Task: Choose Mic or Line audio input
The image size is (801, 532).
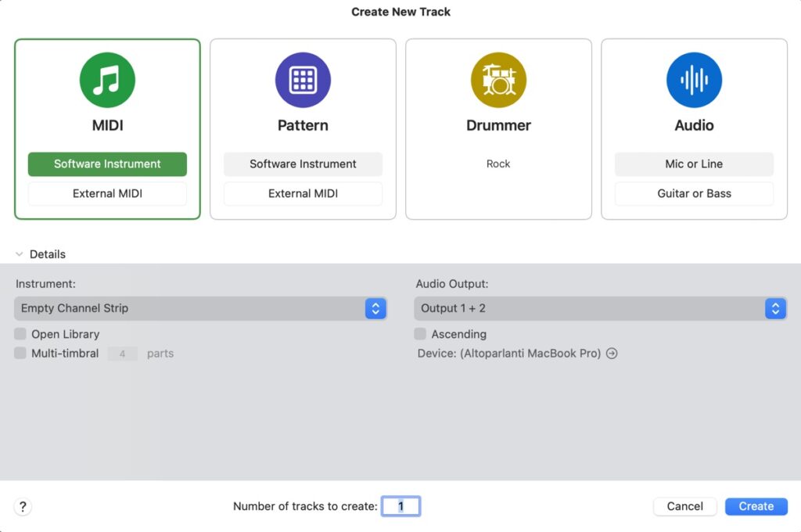Action: click(x=694, y=164)
